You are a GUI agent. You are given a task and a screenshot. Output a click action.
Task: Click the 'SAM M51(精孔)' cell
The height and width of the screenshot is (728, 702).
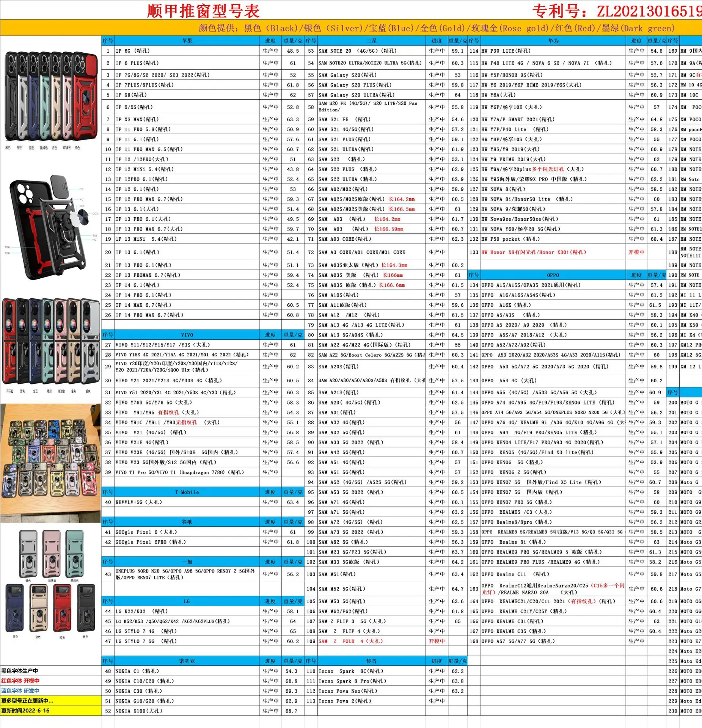371,574
